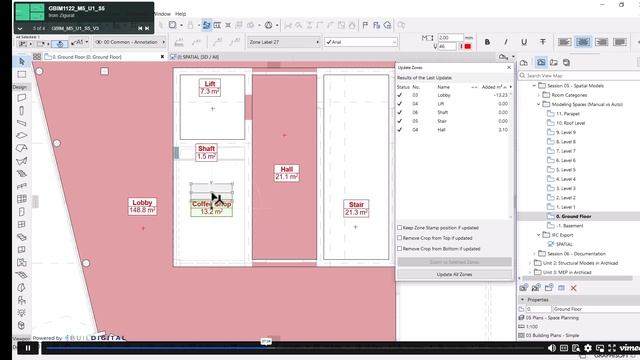Open the Window menu
Viewport: 640px width, 360px height.
click(x=162, y=14)
